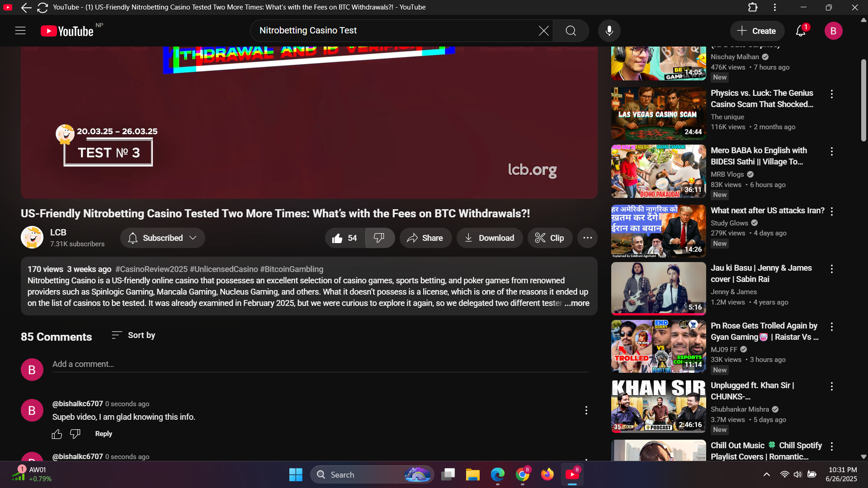Like the video with thumbs up
The width and height of the screenshot is (868, 488).
pyautogui.click(x=345, y=238)
